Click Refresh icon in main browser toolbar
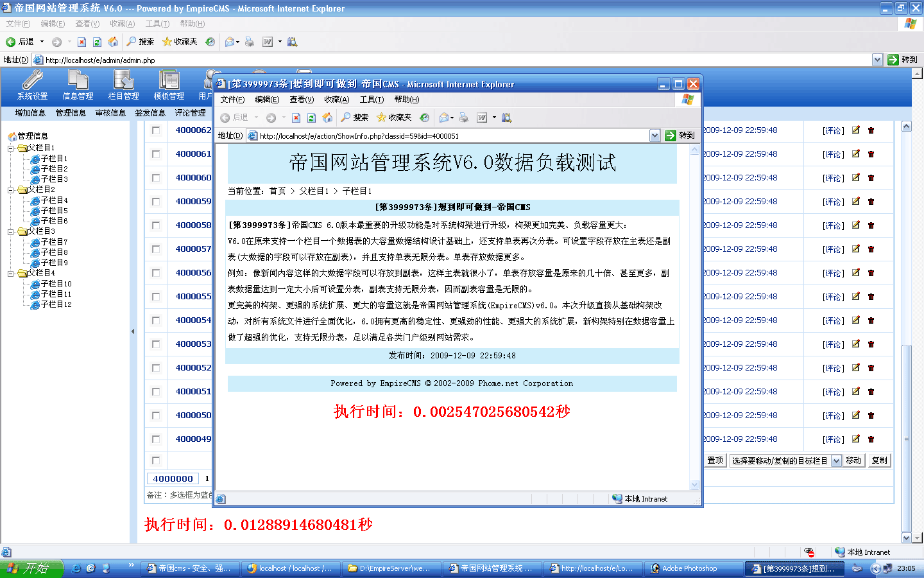 (x=97, y=42)
